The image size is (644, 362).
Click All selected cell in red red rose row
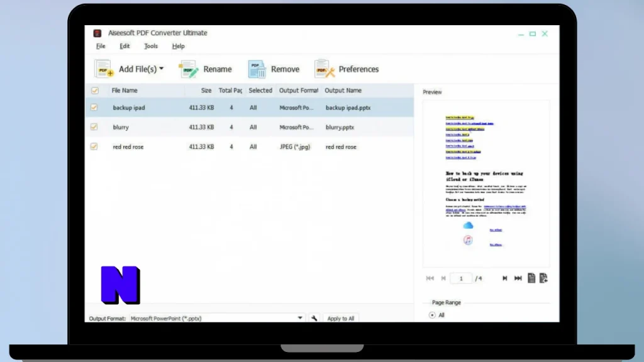253,146
